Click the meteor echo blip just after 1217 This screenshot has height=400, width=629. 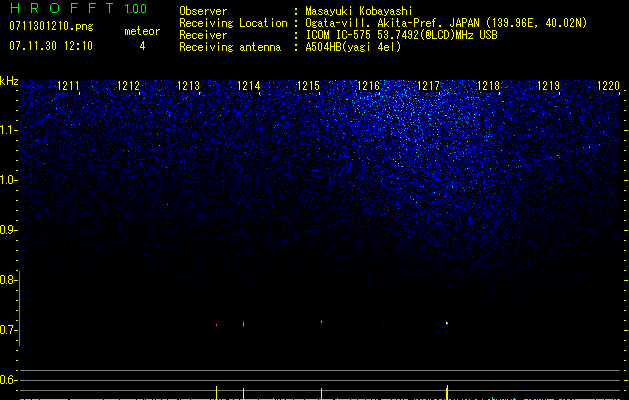446,323
